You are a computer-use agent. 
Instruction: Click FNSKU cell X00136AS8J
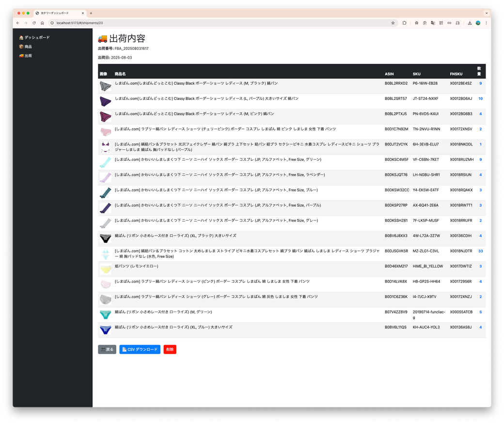(460, 327)
